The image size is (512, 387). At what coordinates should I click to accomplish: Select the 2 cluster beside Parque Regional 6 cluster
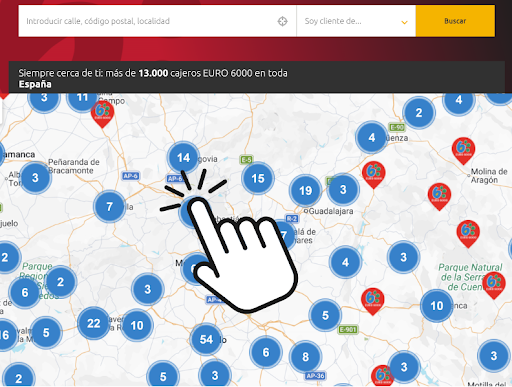pyautogui.click(x=60, y=282)
